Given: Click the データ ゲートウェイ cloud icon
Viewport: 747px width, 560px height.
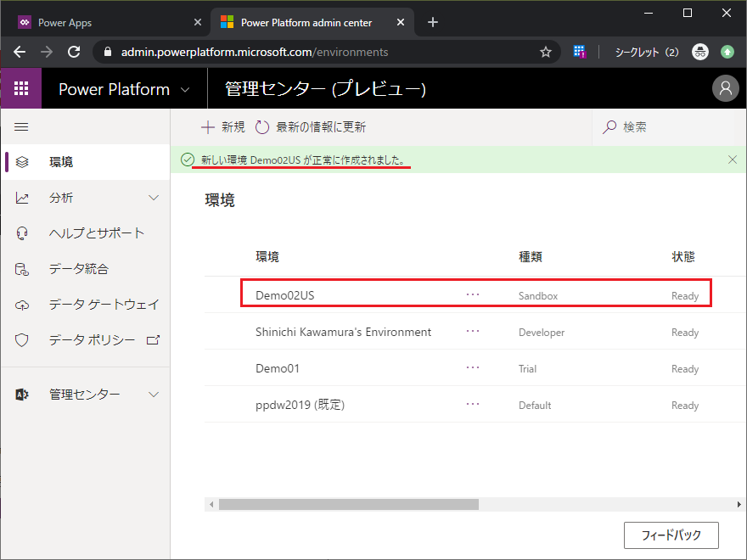Looking at the screenshot, I should (22, 305).
